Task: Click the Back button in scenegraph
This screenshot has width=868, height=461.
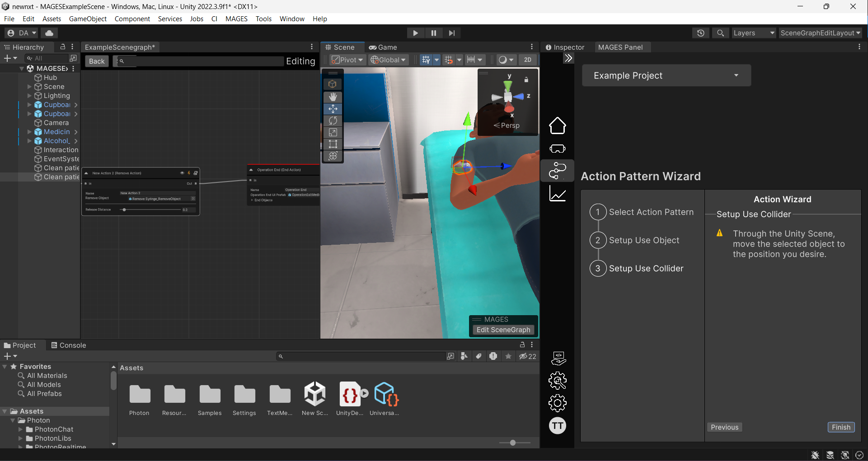Action: click(x=97, y=61)
